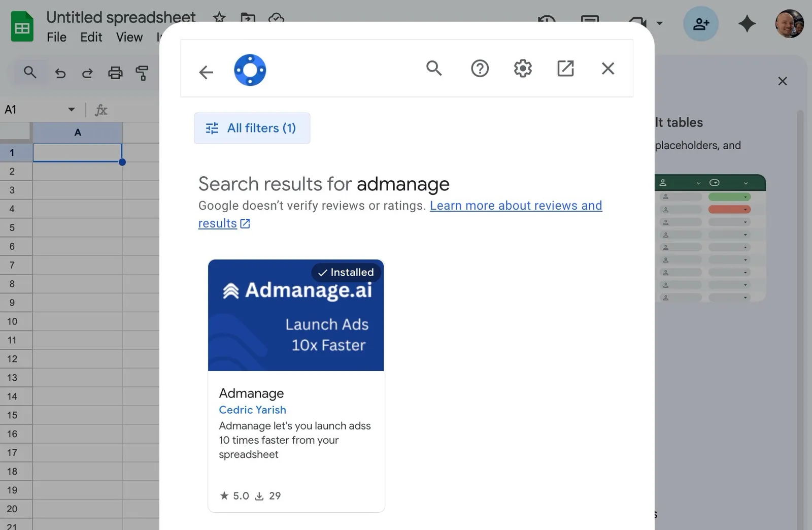
Task: Go back using the marketplace back arrow
Action: tap(206, 72)
